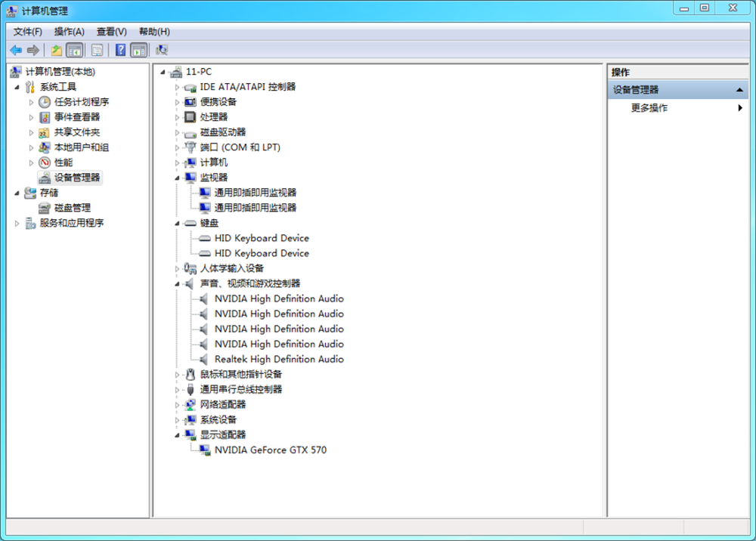Viewport: 756px width, 541px height.
Task: Click the Up one level toolbar icon
Action: tap(57, 50)
